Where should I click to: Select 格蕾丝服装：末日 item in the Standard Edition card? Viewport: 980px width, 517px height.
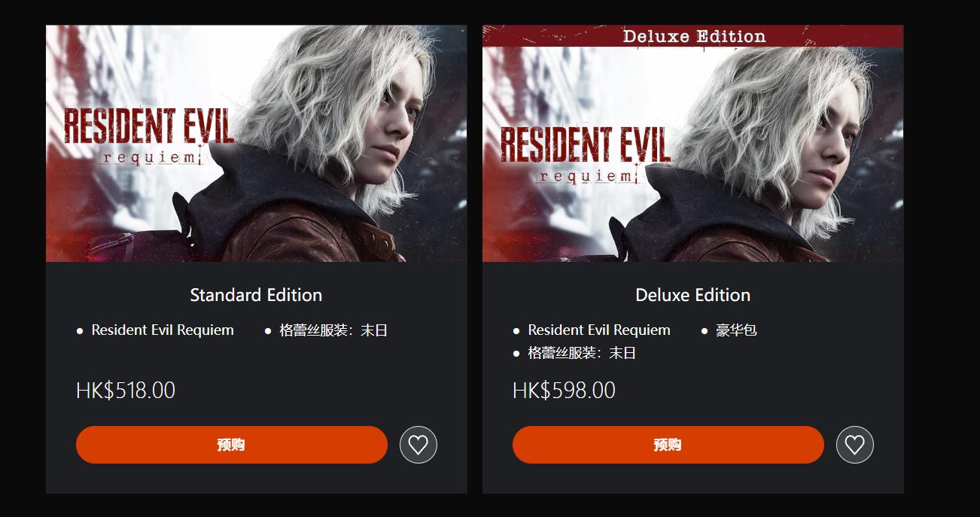(x=333, y=330)
